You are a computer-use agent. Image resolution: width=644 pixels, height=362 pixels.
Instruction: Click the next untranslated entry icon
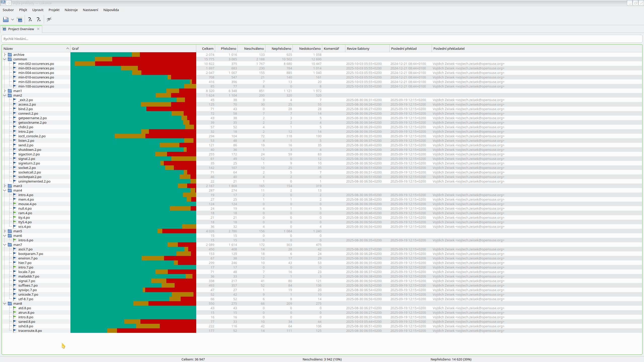(x=38, y=19)
